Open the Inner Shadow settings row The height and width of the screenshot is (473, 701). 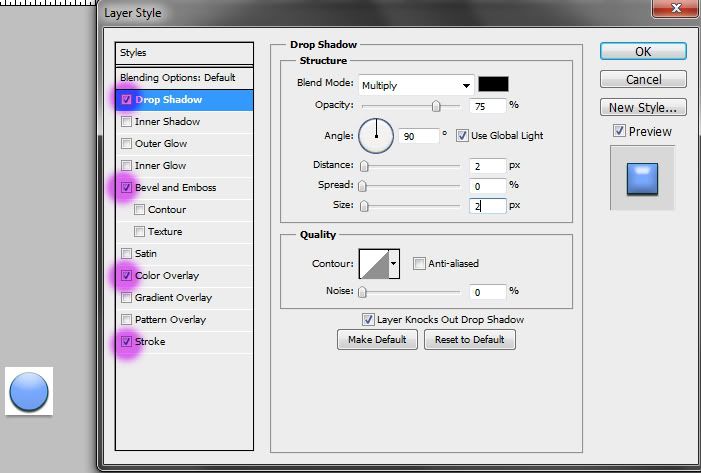184,122
